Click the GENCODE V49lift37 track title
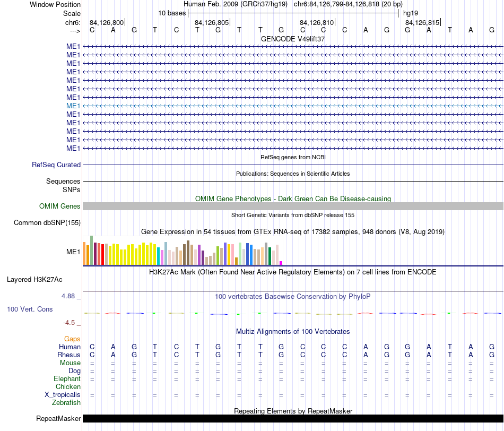 293,39
